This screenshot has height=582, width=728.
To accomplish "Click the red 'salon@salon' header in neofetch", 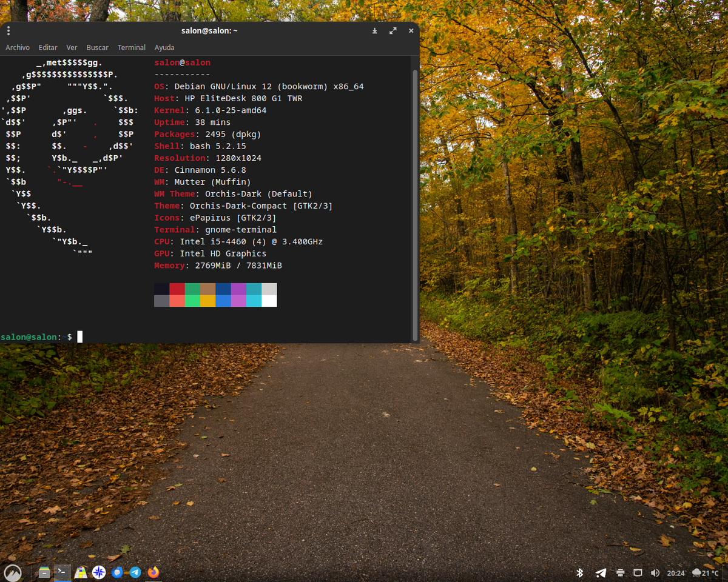I will 183,62.
